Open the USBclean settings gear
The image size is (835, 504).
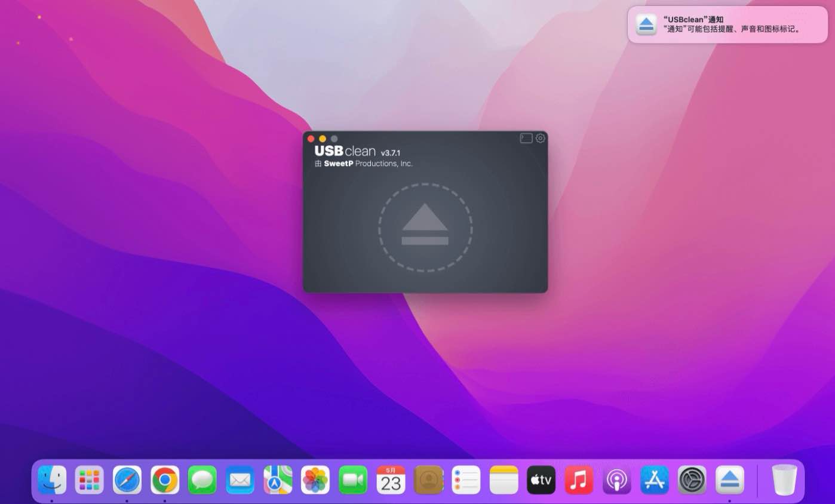click(541, 138)
